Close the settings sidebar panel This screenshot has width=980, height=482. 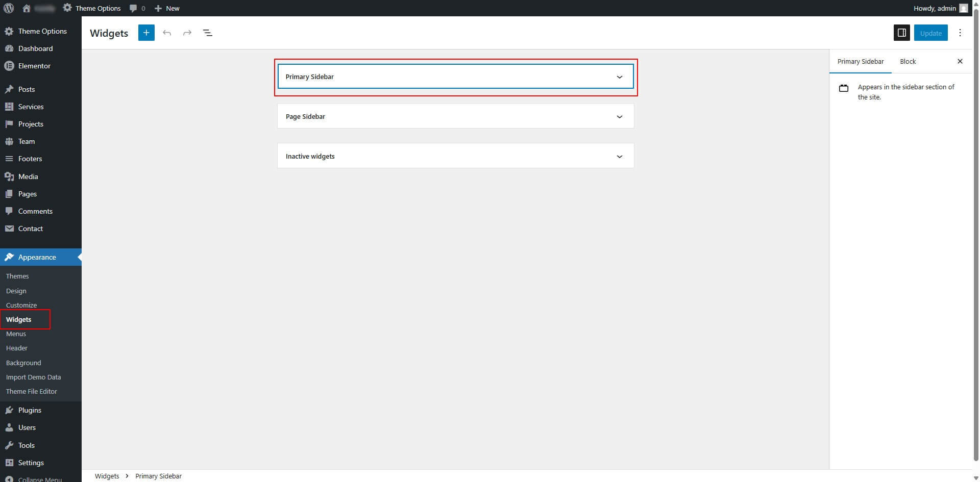point(960,61)
